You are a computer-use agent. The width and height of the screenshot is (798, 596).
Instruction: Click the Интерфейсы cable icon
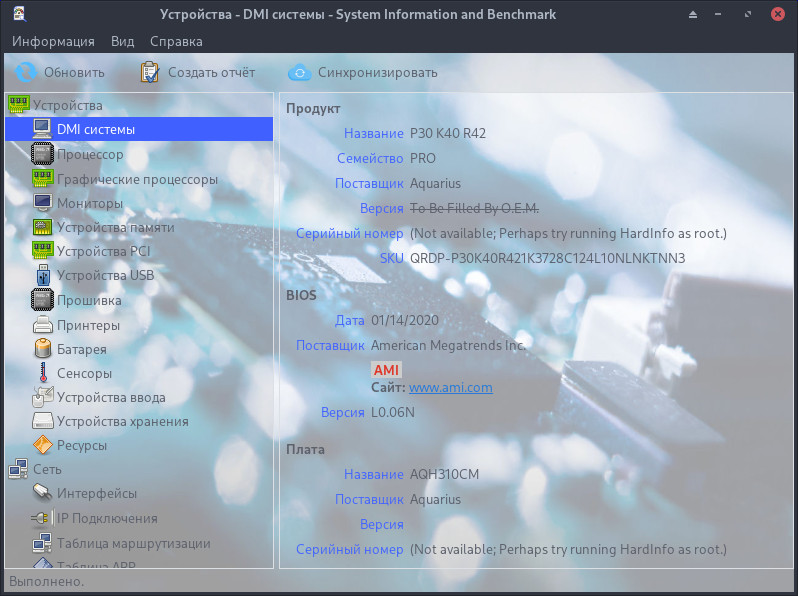point(43,493)
